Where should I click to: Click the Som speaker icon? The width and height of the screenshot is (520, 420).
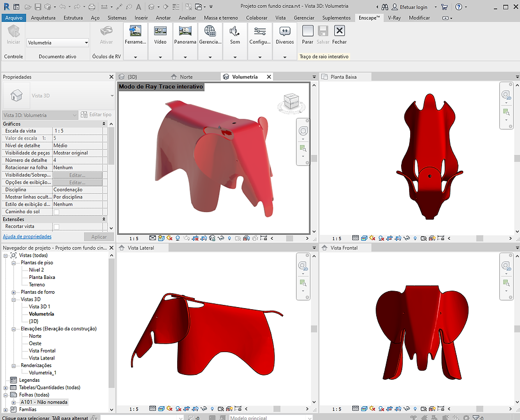pyautogui.click(x=235, y=31)
